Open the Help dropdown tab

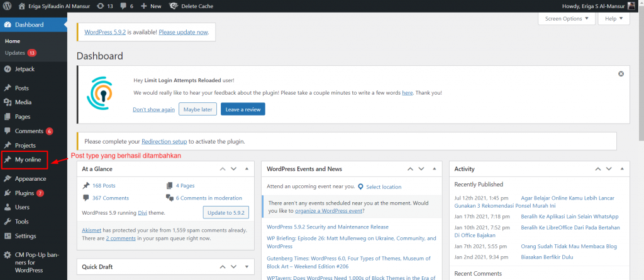pyautogui.click(x=614, y=18)
